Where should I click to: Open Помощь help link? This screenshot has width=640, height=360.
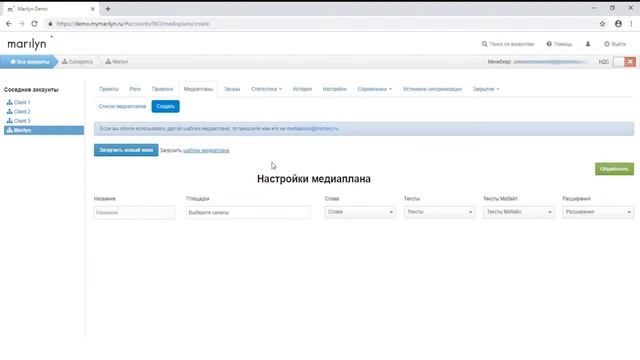(560, 44)
